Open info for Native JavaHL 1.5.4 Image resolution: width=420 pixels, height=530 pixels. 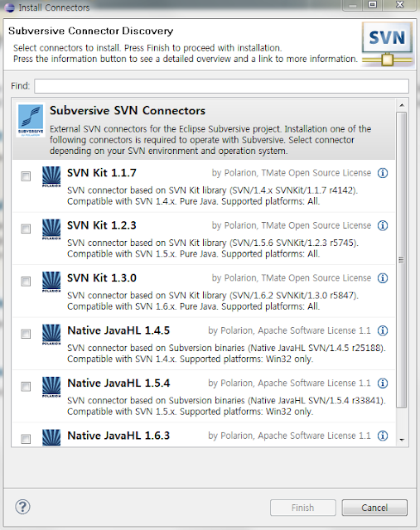pos(383,383)
